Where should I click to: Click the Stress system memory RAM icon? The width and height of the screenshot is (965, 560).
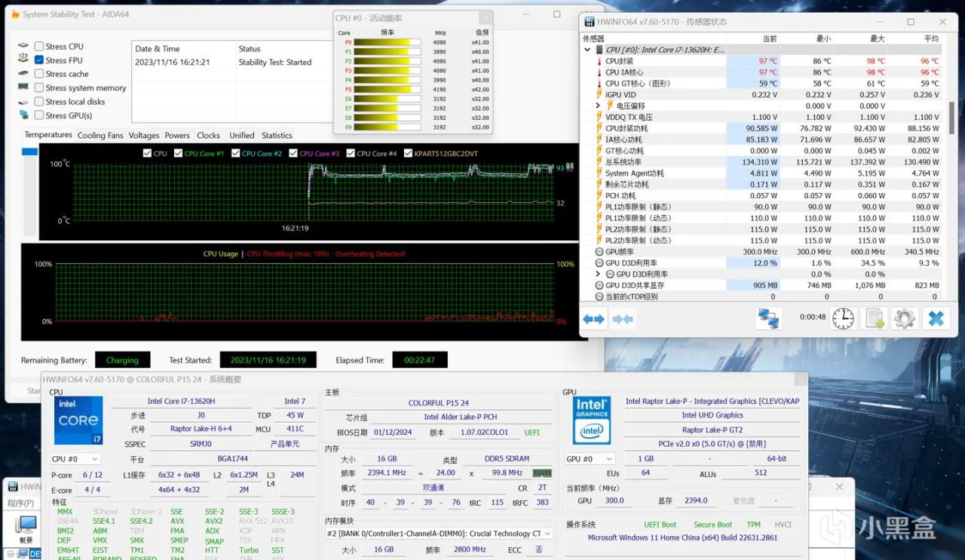tap(23, 87)
